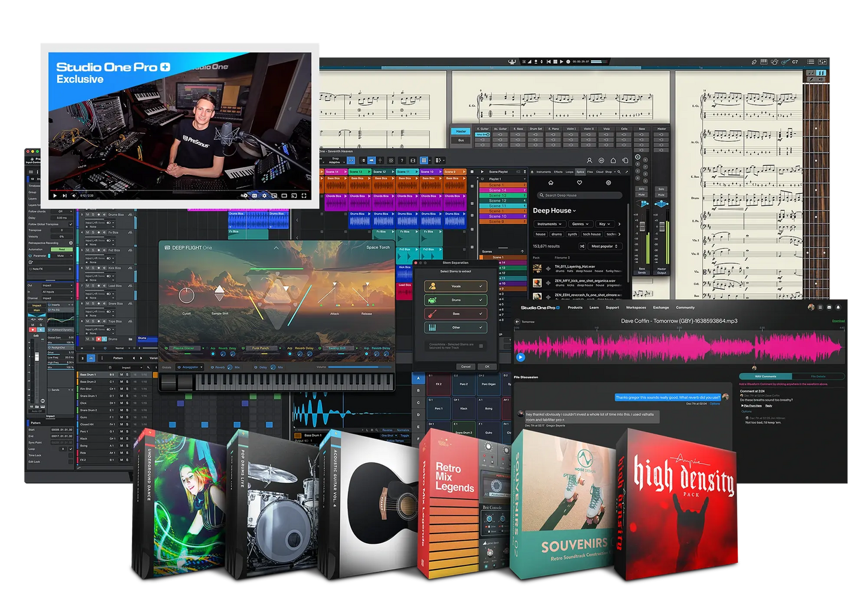Screen dimensions: 868x605
Task: Toggle the Drums stem selection
Action: (x=456, y=300)
